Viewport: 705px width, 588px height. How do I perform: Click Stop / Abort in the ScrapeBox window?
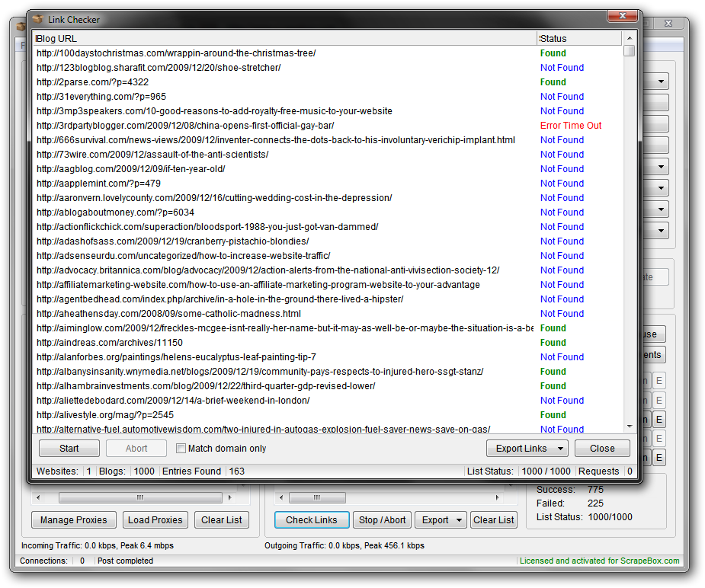pyautogui.click(x=382, y=519)
